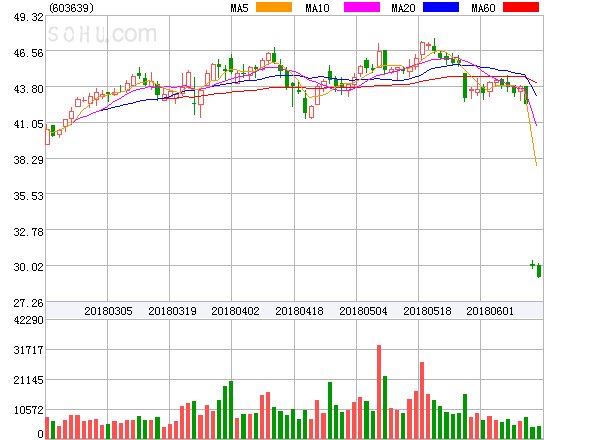Click the 20180601 date label
Screen dimensions: 600x440
pos(490,311)
